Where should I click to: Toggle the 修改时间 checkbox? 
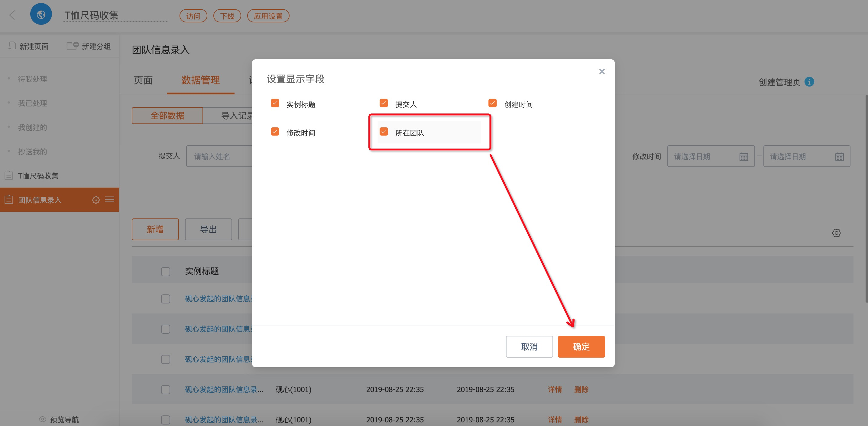[x=275, y=132]
